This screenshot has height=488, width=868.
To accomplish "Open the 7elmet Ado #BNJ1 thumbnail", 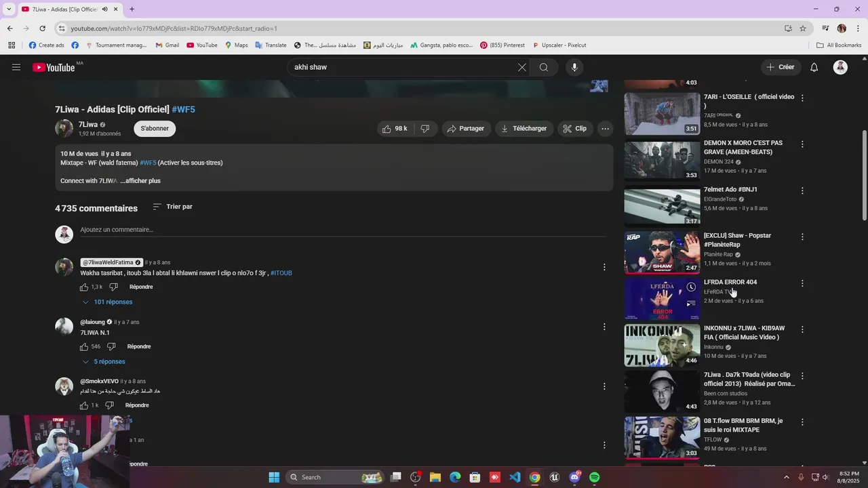I will 662,206.
